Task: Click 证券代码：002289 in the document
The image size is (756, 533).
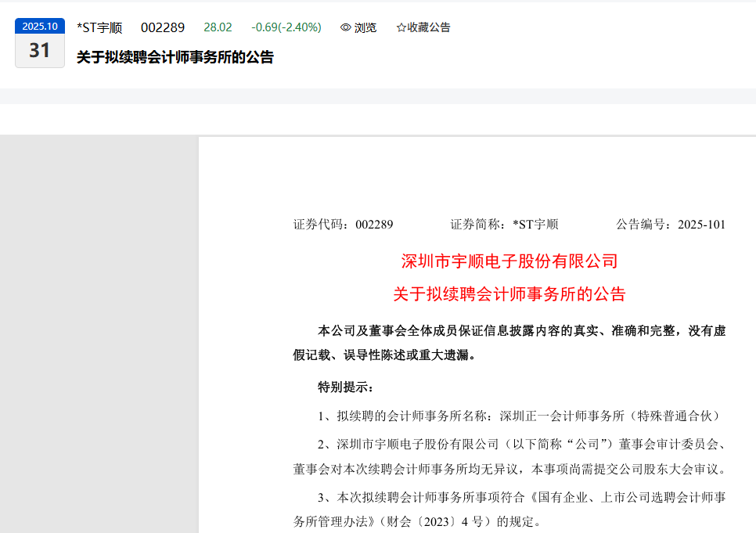Action: click(343, 225)
